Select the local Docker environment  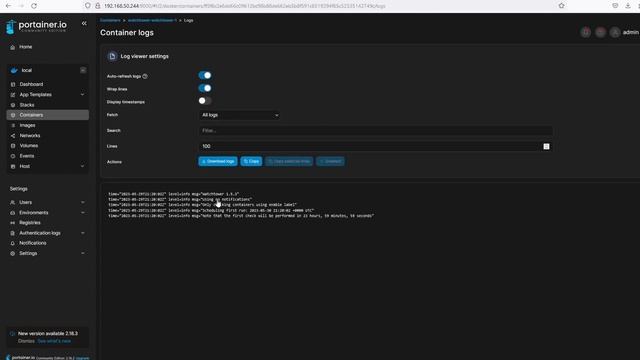pyautogui.click(x=27, y=70)
